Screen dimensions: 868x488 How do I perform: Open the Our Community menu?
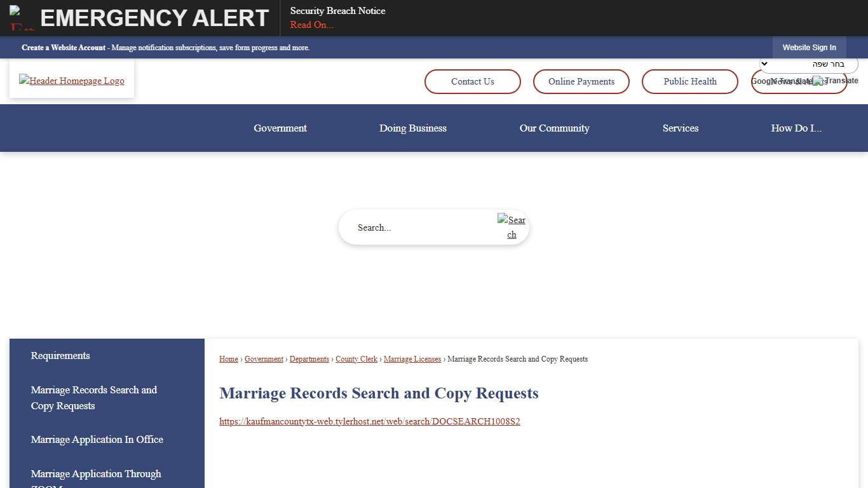coord(554,128)
